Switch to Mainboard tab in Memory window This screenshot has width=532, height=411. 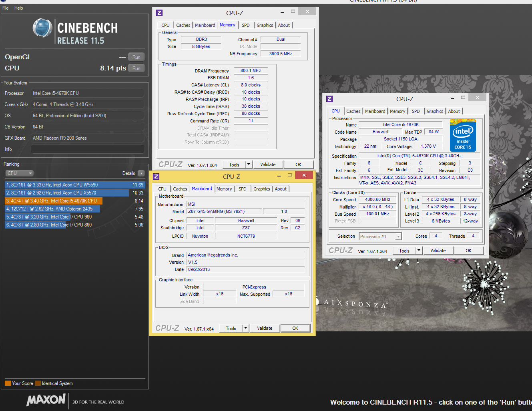(205, 25)
